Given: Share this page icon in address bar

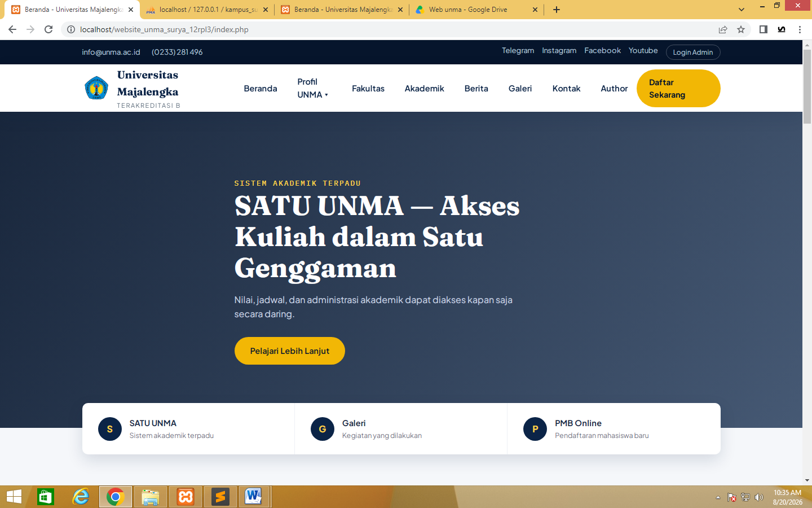Looking at the screenshot, I should [x=723, y=29].
